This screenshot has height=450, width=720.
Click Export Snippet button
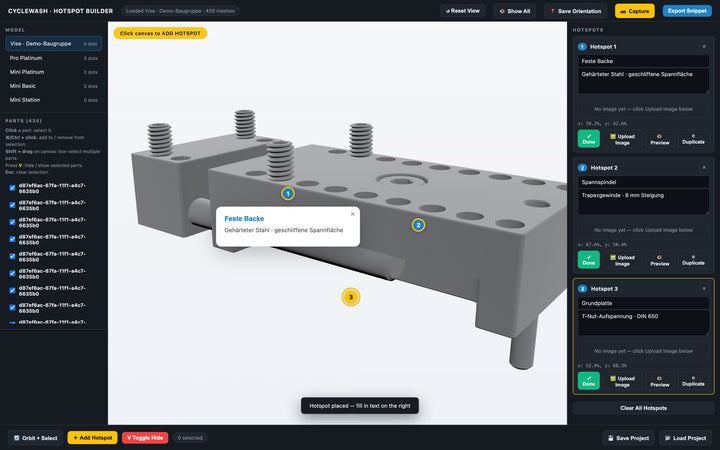coord(687,11)
